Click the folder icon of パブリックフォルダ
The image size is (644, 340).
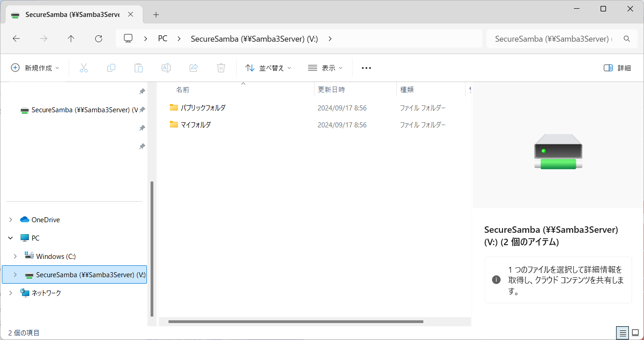tap(173, 107)
